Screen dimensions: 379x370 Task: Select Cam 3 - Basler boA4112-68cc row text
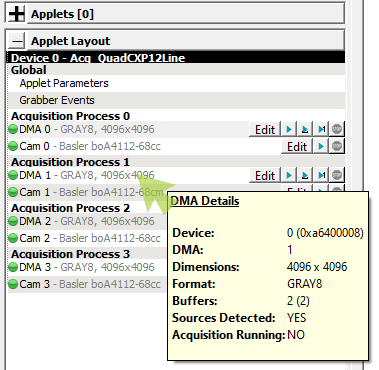click(90, 284)
